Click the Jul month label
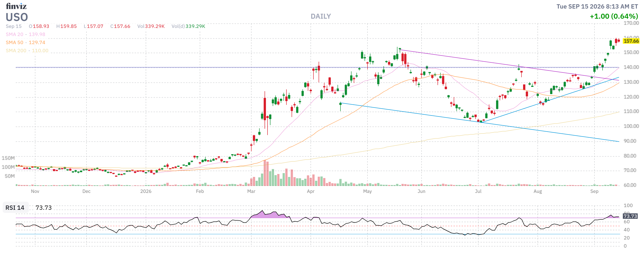The width and height of the screenshot is (644, 253). (x=478, y=191)
